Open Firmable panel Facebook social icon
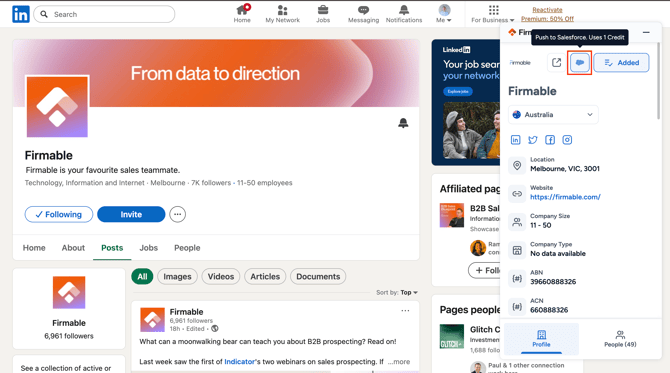The height and width of the screenshot is (373, 670). pos(550,140)
